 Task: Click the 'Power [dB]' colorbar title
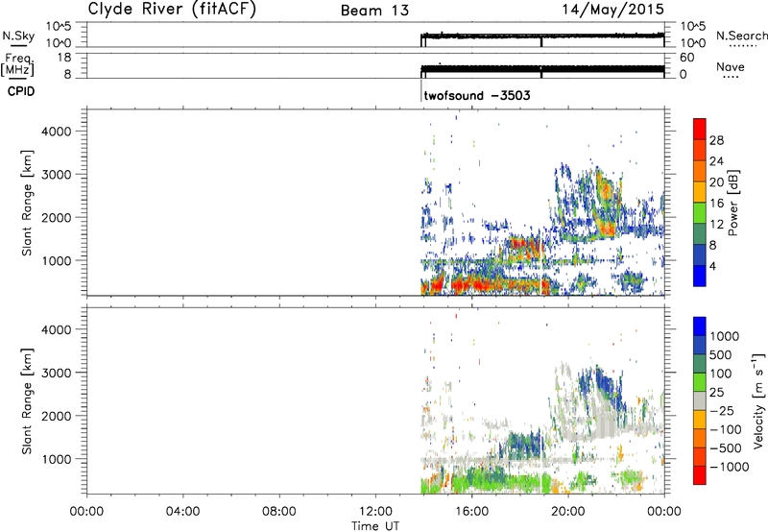tap(732, 203)
